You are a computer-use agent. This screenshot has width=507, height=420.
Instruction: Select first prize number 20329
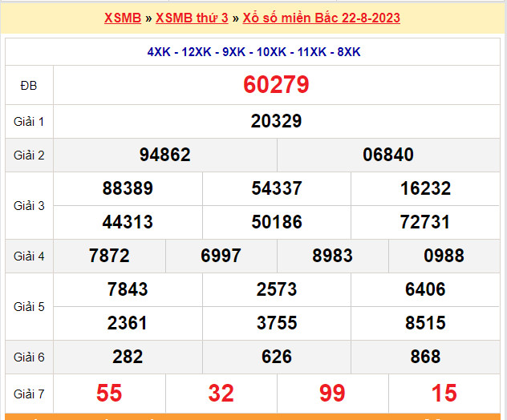coord(276,121)
